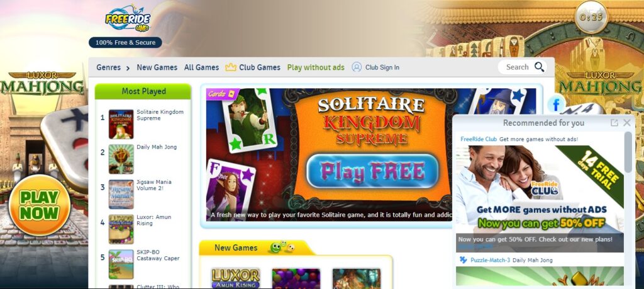This screenshot has width=644, height=289.
Task: Click the Play FREE button
Action: [x=372, y=171]
